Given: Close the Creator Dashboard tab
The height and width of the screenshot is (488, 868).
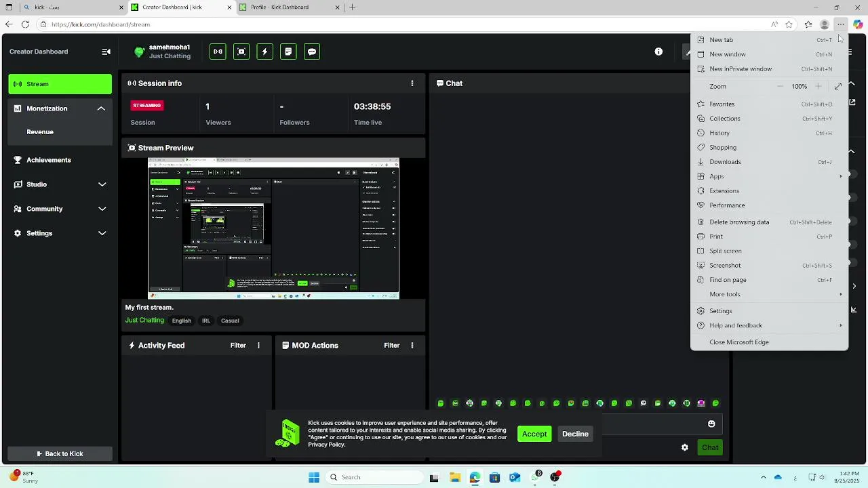Looking at the screenshot, I should [x=230, y=7].
